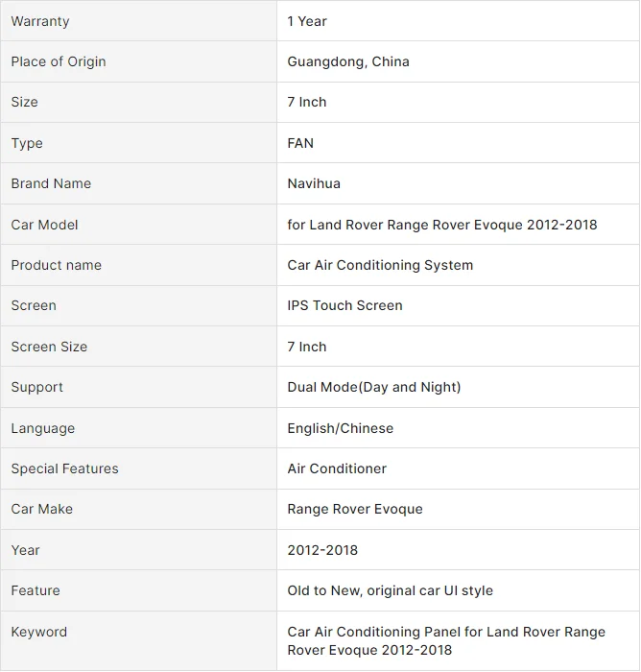This screenshot has width=641, height=672.
Task: Click the "Range Rover Evoque" car make value
Action: tap(355, 509)
